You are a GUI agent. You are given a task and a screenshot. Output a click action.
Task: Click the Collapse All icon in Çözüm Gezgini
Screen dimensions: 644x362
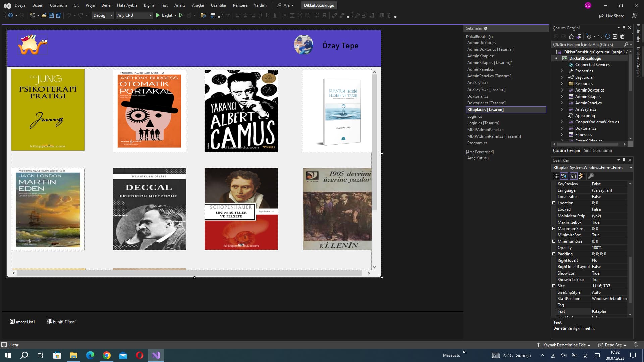pos(615,36)
